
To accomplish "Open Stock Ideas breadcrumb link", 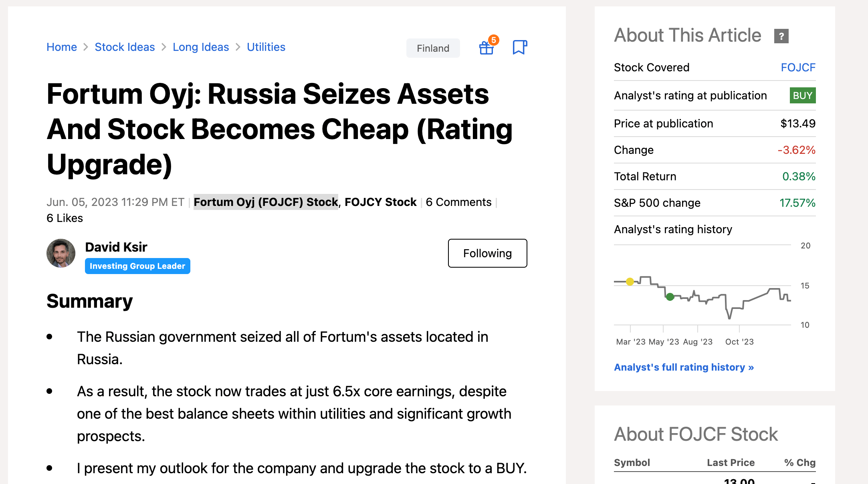I will point(125,47).
